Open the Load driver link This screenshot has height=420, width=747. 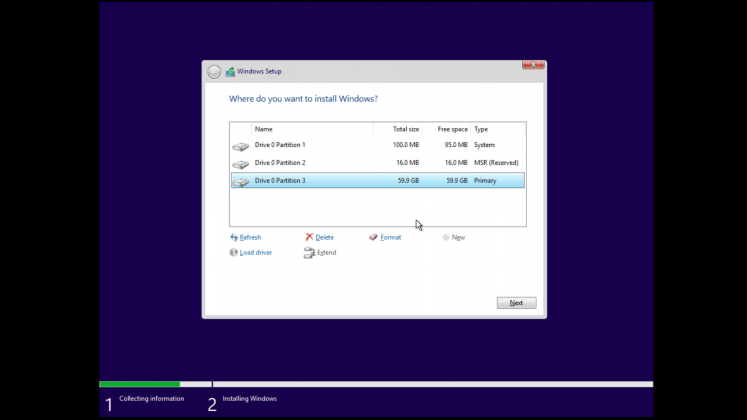(x=256, y=252)
